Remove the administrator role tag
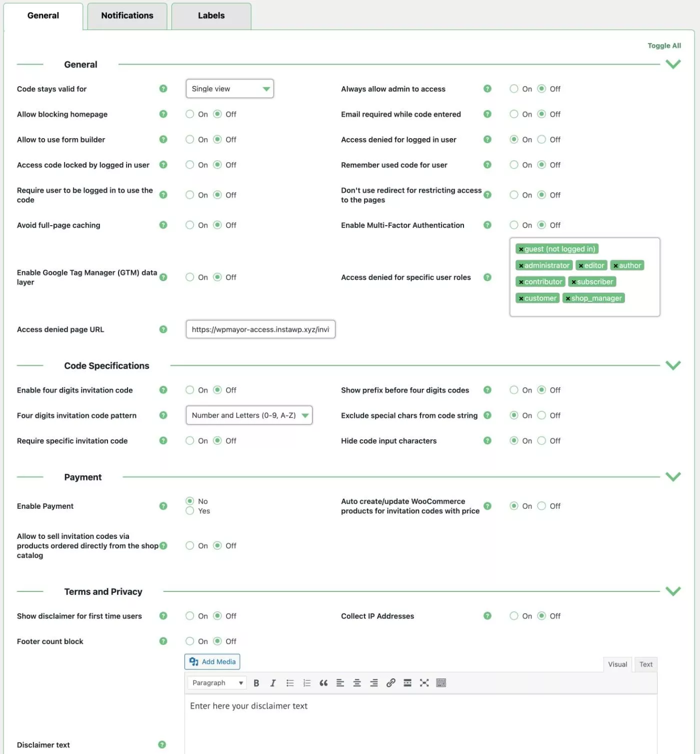Viewport: 700px width, 754px height. (x=521, y=266)
